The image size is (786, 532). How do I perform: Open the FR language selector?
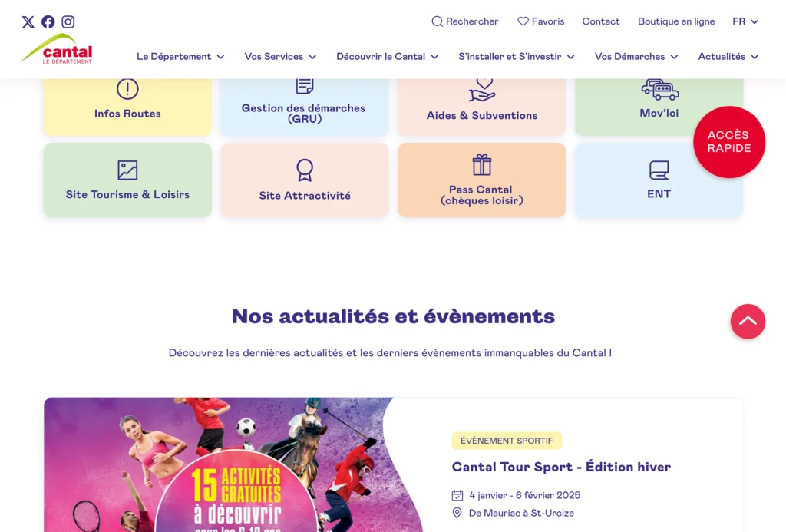coord(745,21)
